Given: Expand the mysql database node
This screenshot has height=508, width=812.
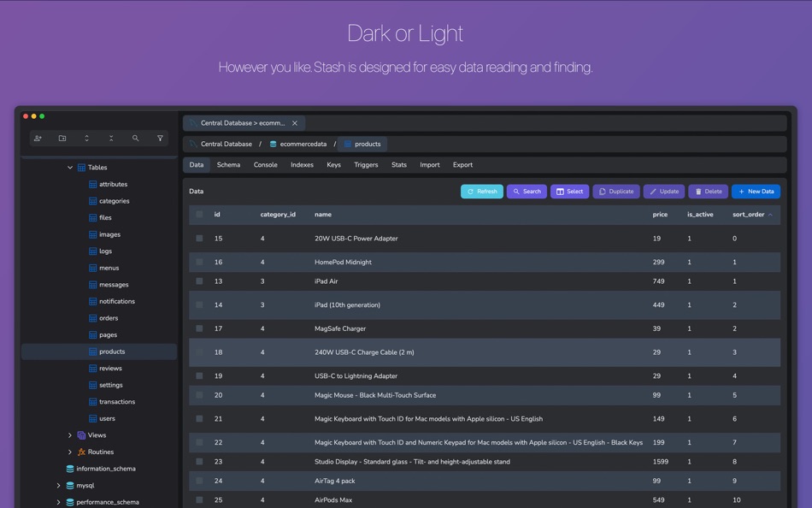Looking at the screenshot, I should coord(58,486).
